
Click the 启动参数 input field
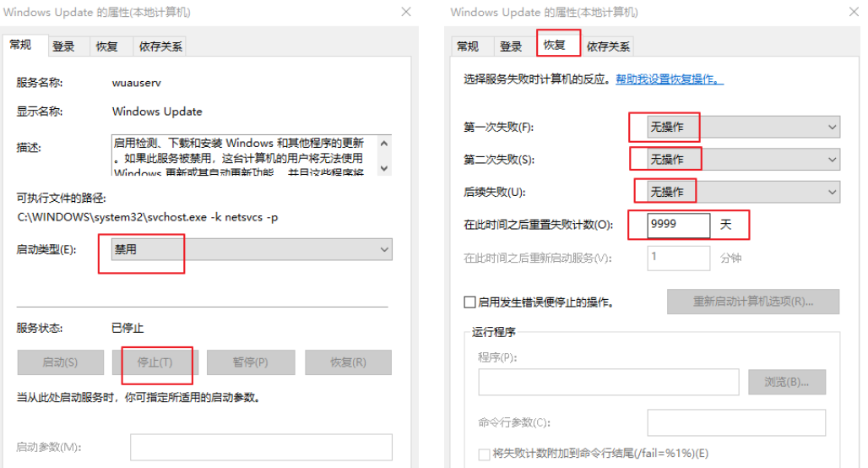pos(261,447)
